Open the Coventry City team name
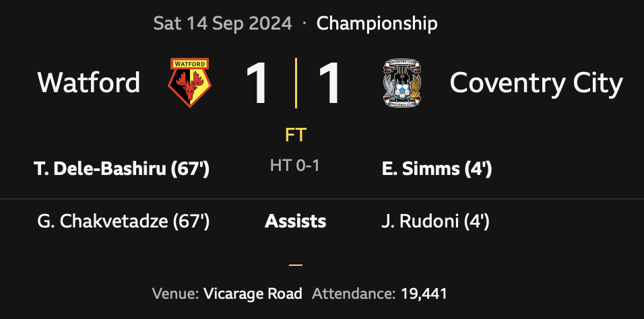 tap(536, 83)
